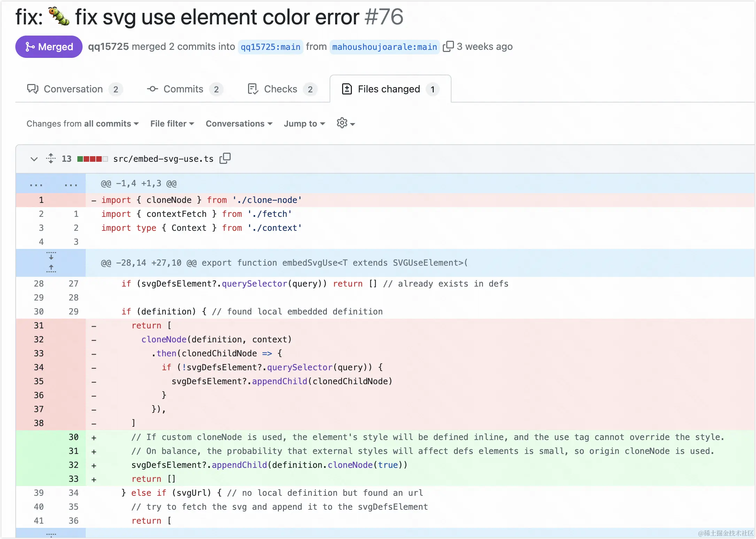The width and height of the screenshot is (756, 539).
Task: Click expand-down arrow in hunk header
Action: pos(51,256)
